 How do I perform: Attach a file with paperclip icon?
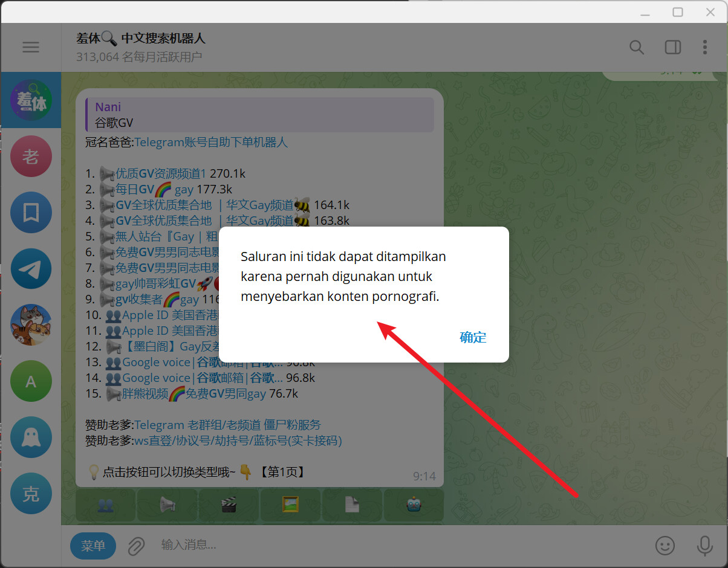pos(135,546)
